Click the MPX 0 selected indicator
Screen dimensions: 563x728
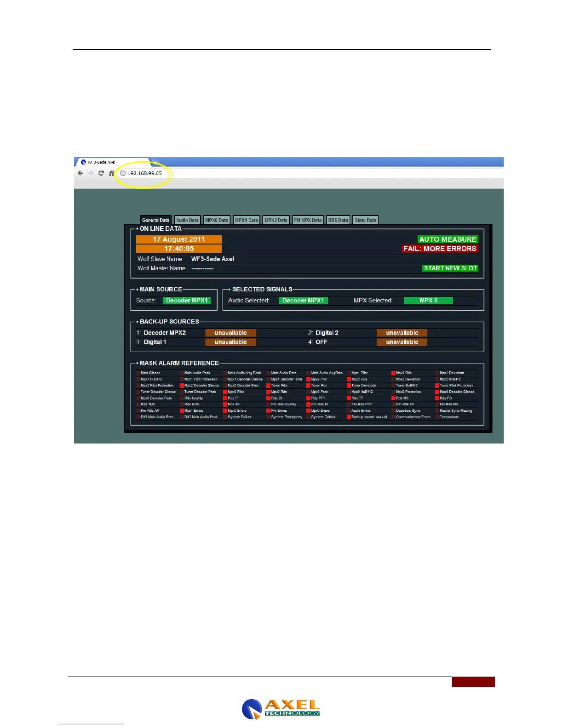click(428, 301)
